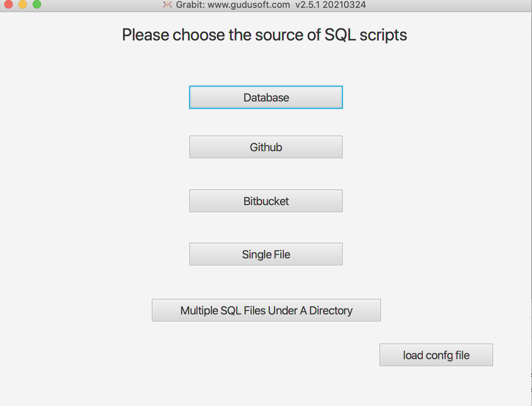Image resolution: width=532 pixels, height=406 pixels.
Task: Click the www.gudusoft.com text in title bar
Action: point(249,5)
